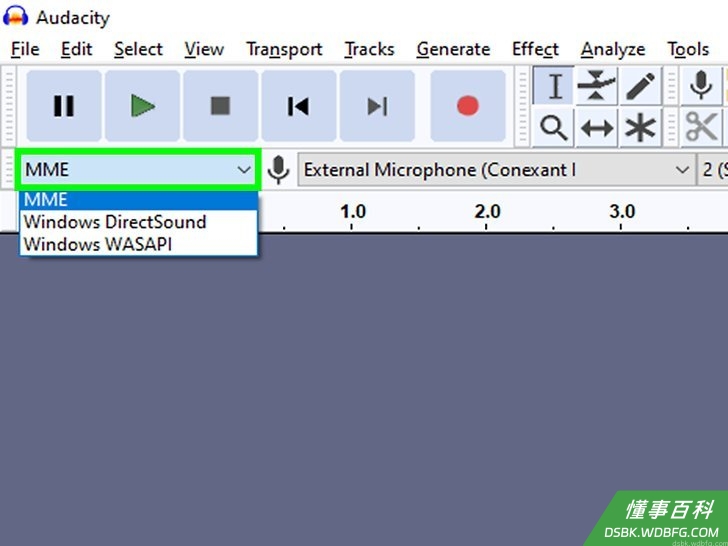
Task: Click the tools toolbar grabber handle
Action: (x=523, y=107)
